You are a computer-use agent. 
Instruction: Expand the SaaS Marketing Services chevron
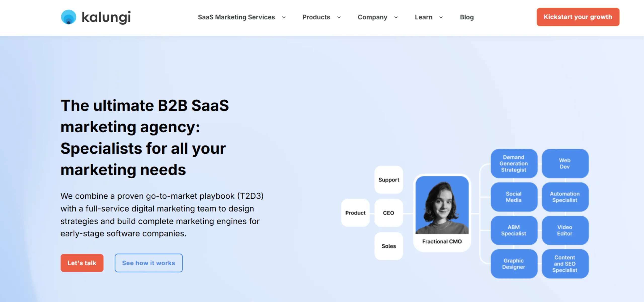point(284,17)
